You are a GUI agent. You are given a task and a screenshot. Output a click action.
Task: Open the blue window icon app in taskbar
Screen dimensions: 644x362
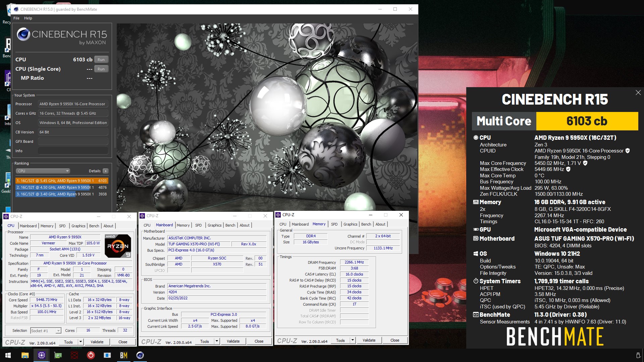[x=107, y=355]
